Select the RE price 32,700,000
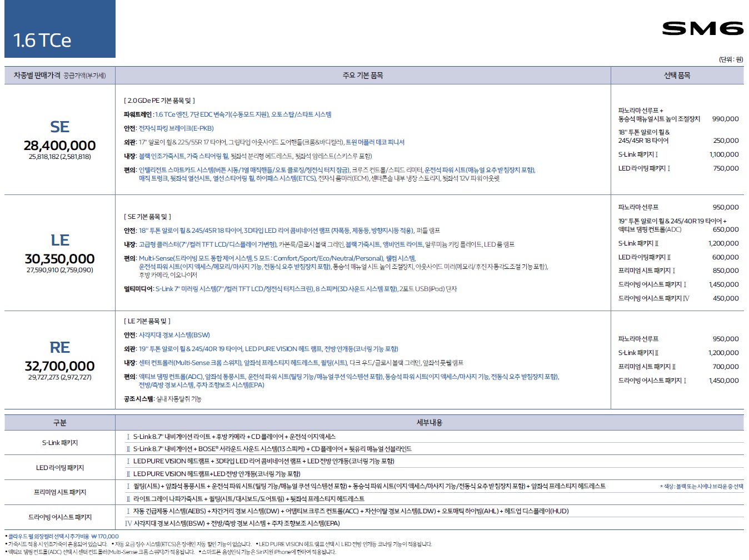 tap(59, 366)
